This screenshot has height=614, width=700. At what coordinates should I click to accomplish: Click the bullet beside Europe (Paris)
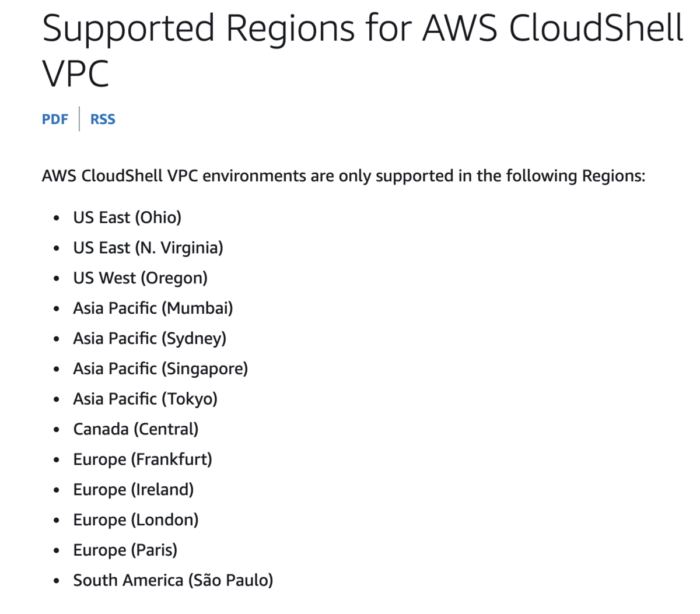(56, 550)
